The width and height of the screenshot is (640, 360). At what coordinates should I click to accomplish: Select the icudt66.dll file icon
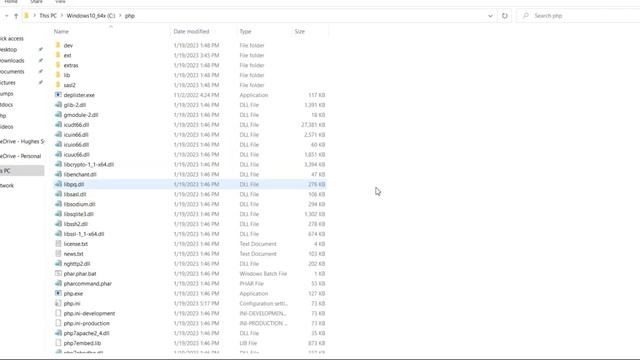coord(58,124)
